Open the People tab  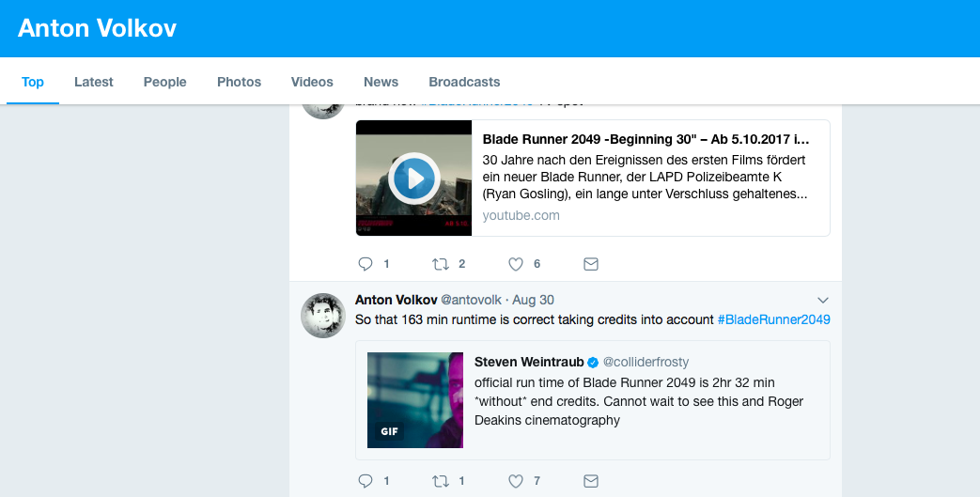click(x=165, y=82)
